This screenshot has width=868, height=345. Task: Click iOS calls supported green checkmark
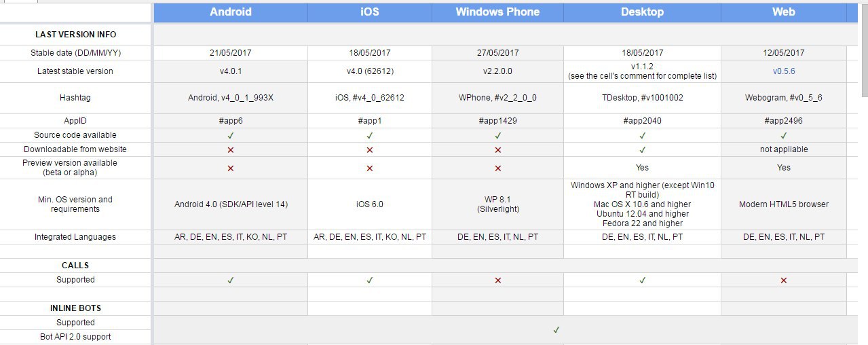point(370,280)
